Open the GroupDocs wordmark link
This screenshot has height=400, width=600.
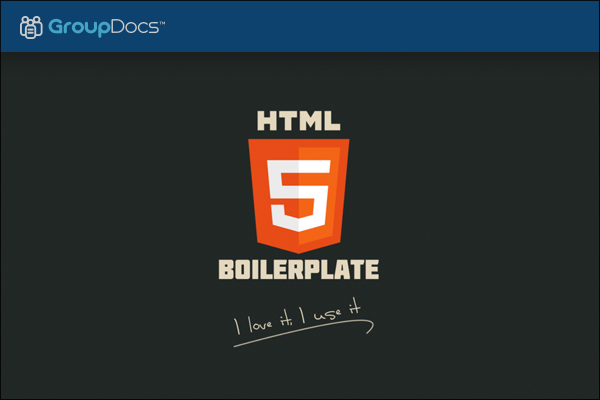coord(106,28)
